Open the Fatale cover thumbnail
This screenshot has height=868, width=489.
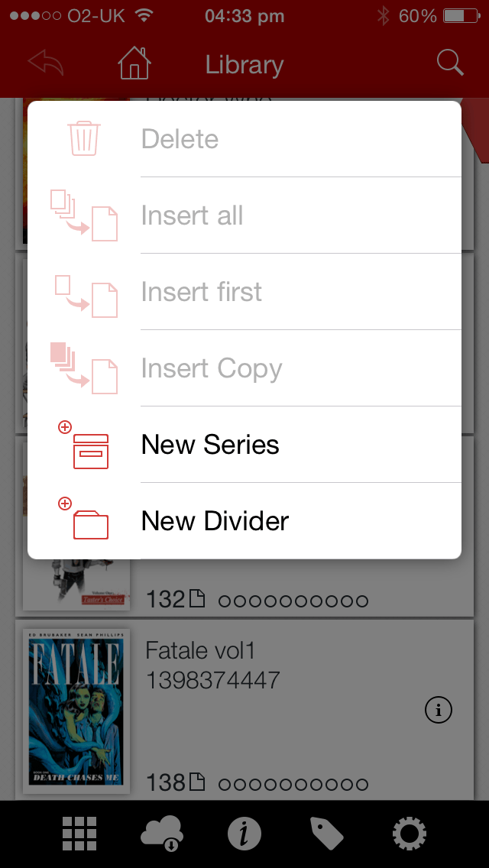tap(76, 711)
